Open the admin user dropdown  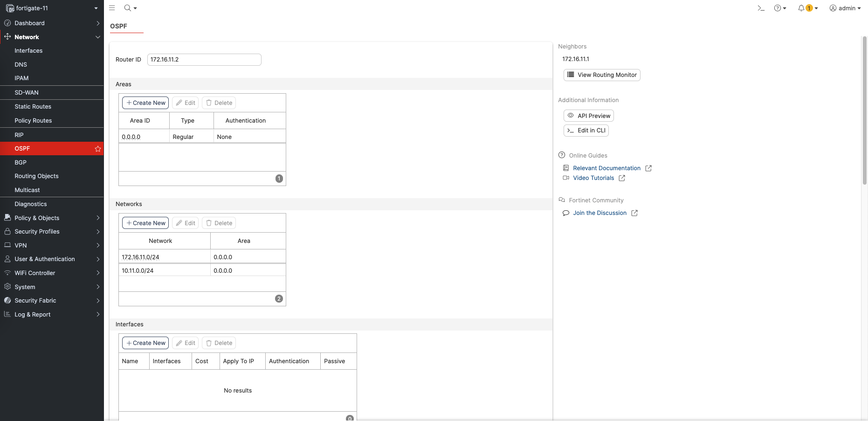(845, 8)
